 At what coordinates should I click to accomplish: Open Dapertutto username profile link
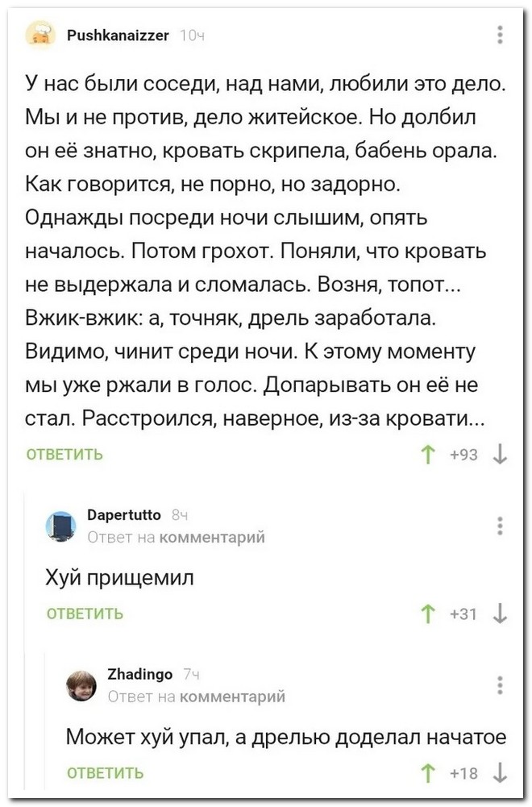click(x=123, y=514)
